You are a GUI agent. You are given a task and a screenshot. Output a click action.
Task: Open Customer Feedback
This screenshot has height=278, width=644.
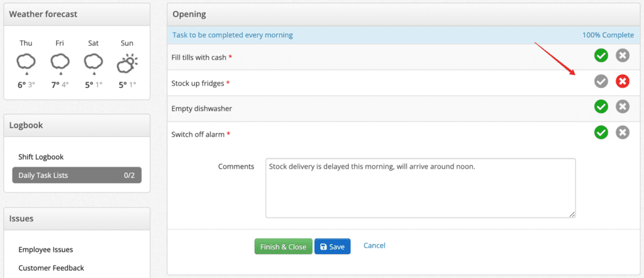[52, 268]
